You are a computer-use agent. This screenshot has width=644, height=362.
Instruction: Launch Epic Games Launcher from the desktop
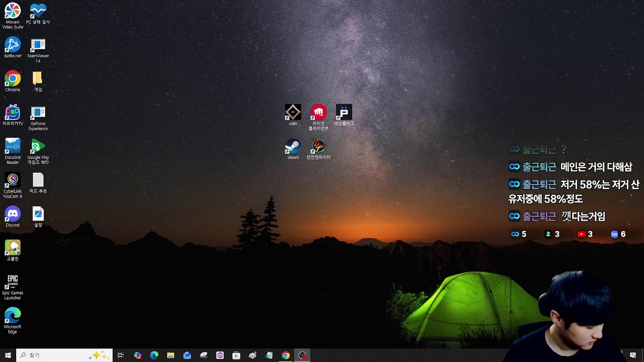[13, 287]
